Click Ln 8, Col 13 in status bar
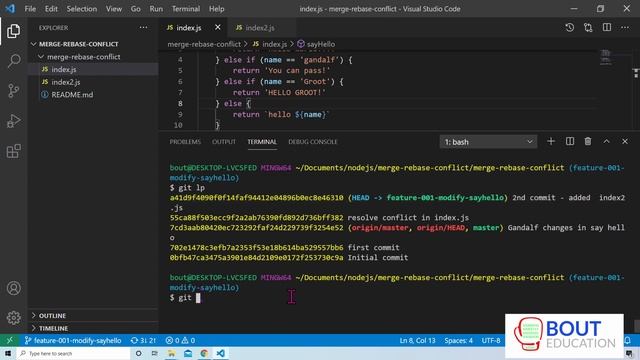640x360 pixels. tap(418, 340)
